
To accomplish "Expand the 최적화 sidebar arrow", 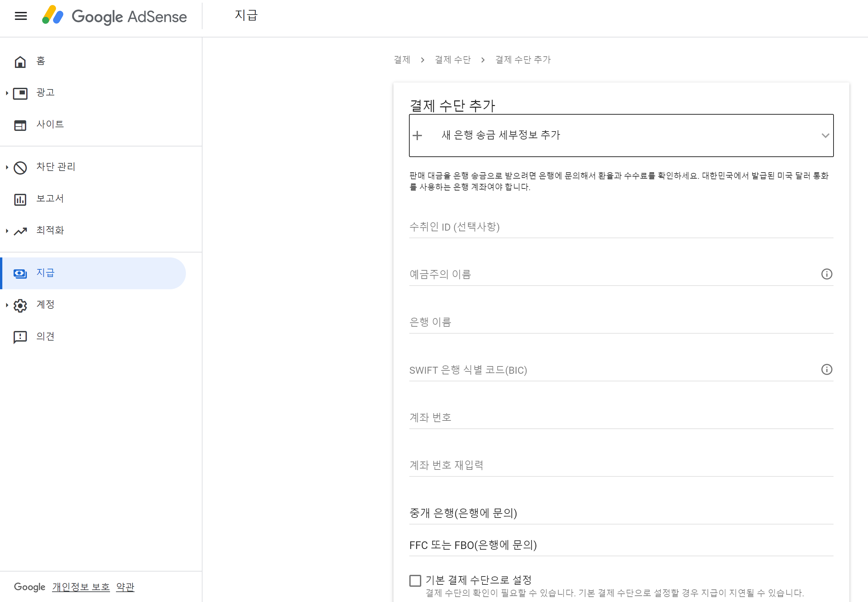I will 7,231.
